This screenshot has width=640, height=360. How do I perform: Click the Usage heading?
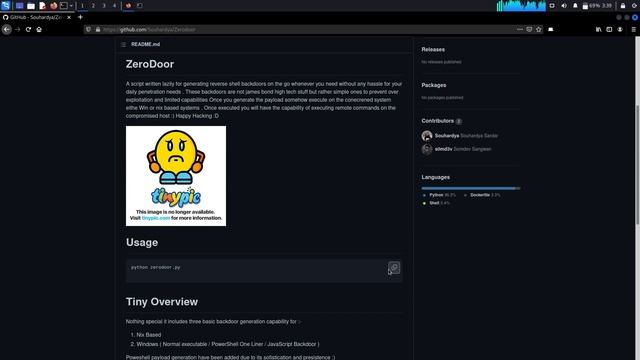(142, 242)
